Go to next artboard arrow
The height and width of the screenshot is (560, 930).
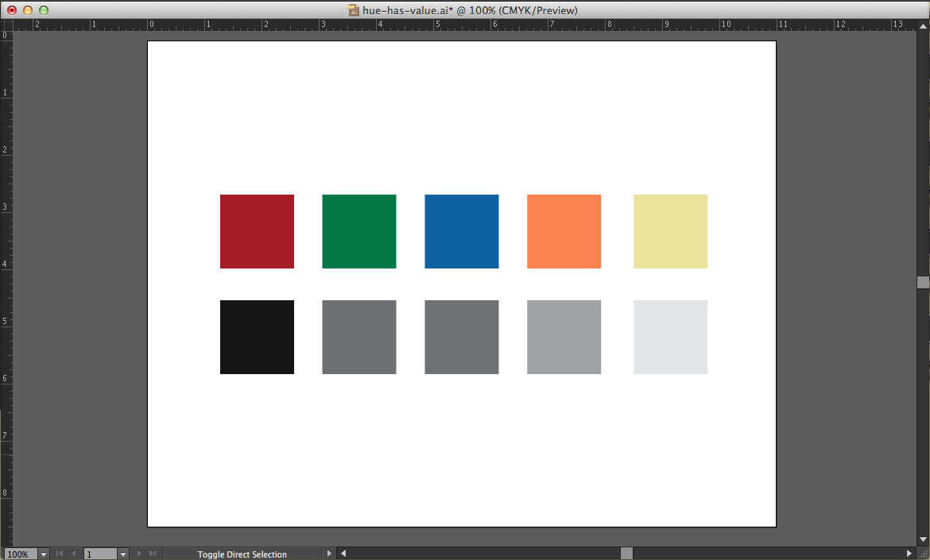coord(139,554)
